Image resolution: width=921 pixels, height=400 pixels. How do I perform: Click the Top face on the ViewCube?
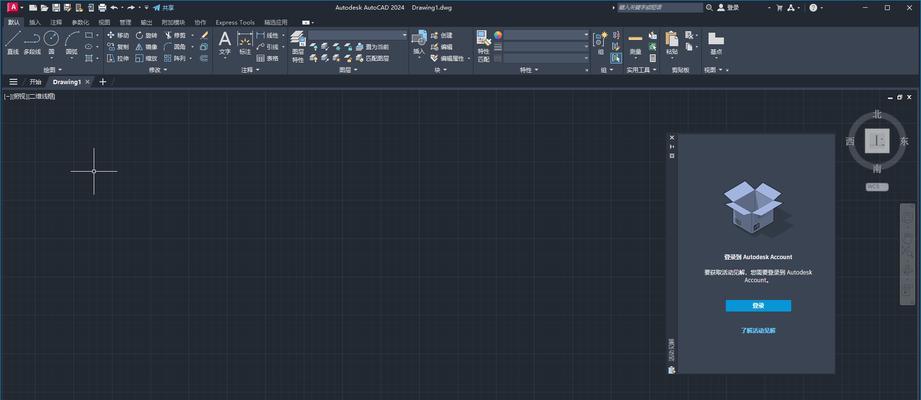click(x=877, y=141)
